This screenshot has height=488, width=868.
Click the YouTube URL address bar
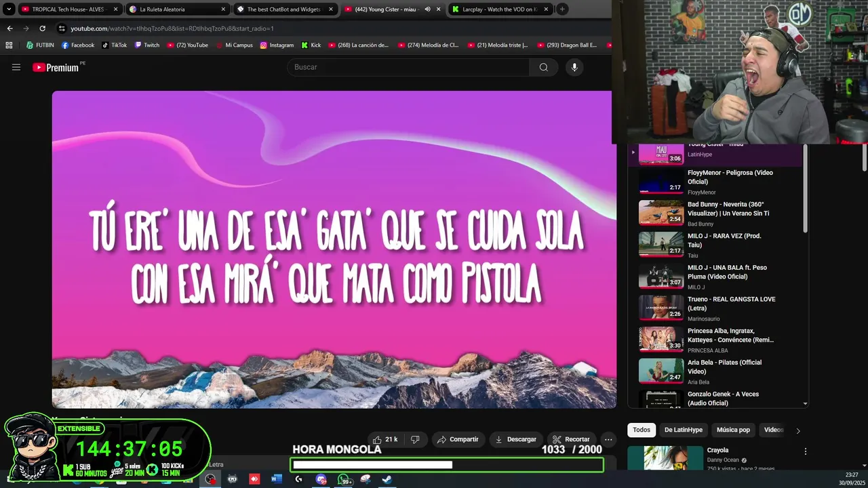coord(172,28)
